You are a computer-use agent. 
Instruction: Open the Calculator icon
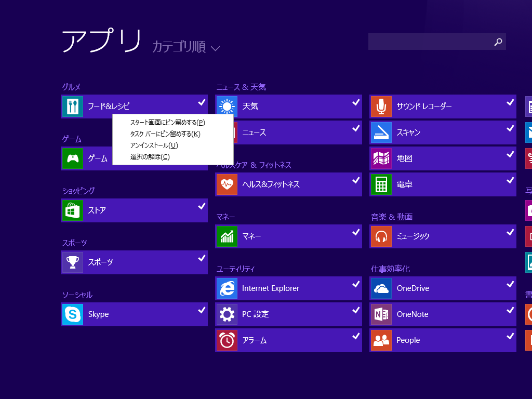[x=381, y=184]
